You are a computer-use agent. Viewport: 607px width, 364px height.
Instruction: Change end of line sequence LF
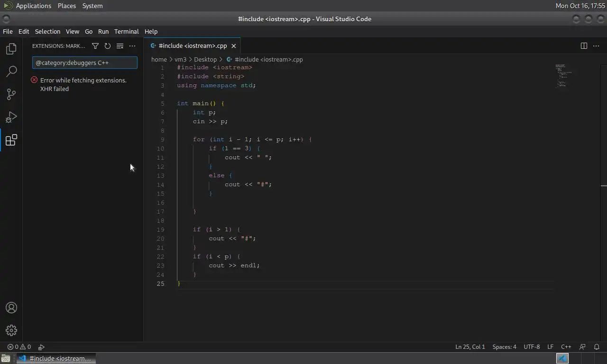[550, 347]
